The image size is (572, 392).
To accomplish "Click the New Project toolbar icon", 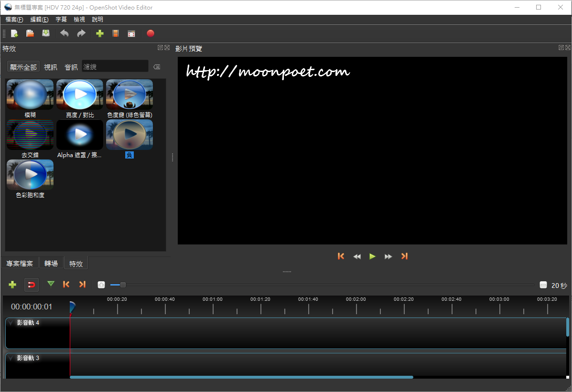I will pos(14,33).
